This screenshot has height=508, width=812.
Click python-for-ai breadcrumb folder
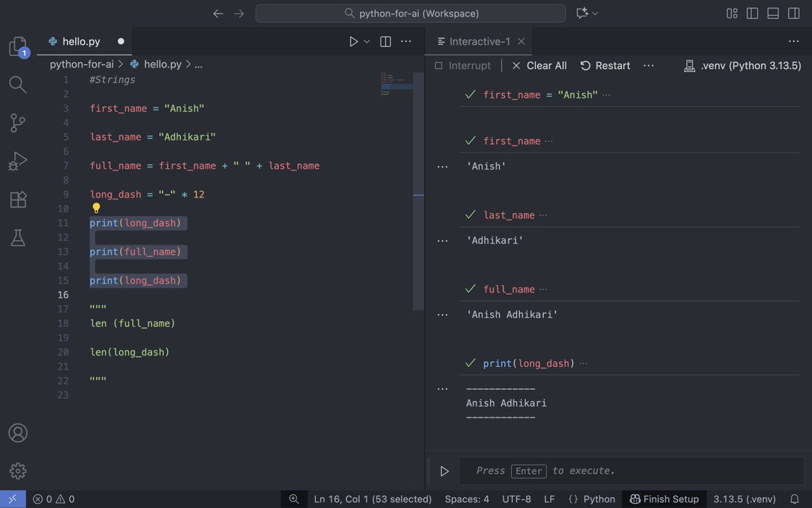pos(82,64)
